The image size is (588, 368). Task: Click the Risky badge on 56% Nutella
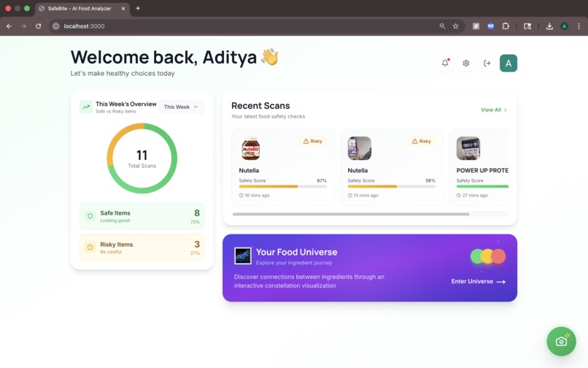click(x=422, y=141)
